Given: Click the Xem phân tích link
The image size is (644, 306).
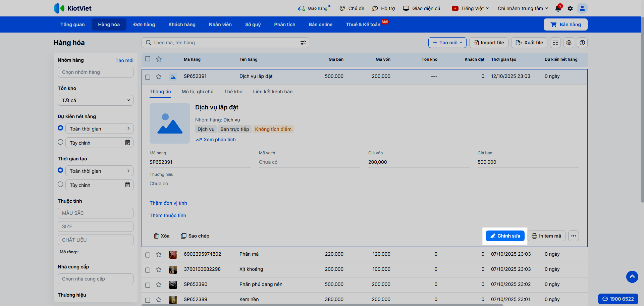Looking at the screenshot, I should 219,140.
